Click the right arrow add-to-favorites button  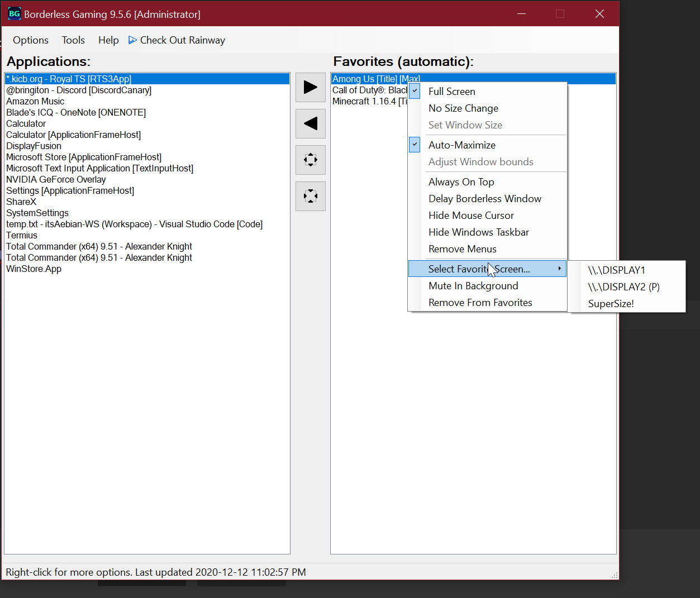(310, 88)
